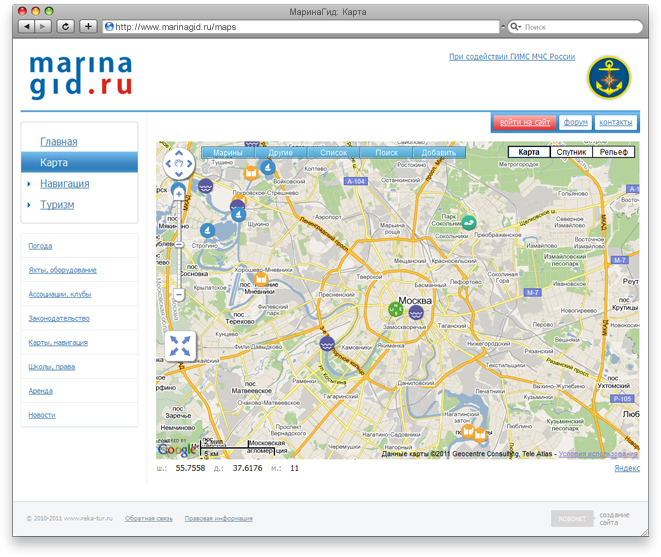
Task: Click the orange marker near Хорошево-Мневники
Action: coord(261,279)
